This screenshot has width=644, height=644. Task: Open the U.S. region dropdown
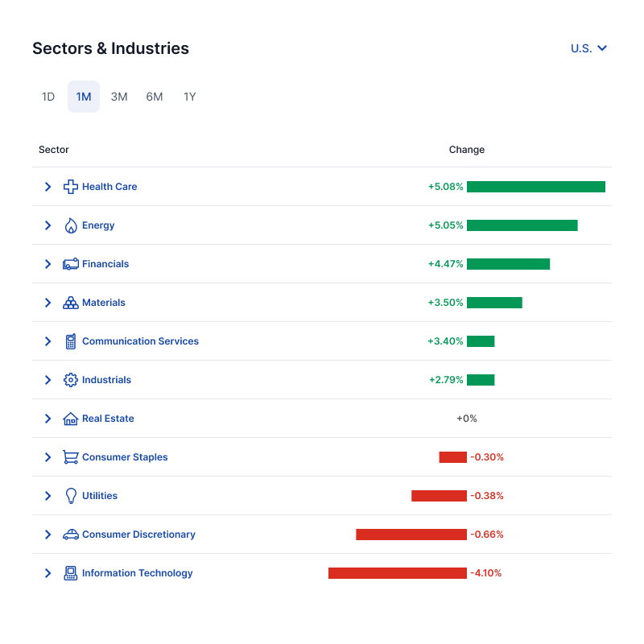(x=588, y=48)
